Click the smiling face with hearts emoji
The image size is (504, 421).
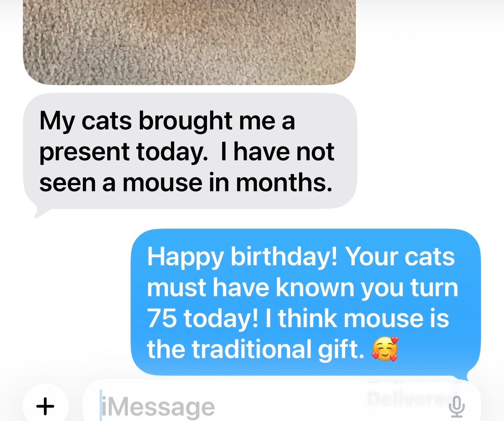pyautogui.click(x=385, y=349)
